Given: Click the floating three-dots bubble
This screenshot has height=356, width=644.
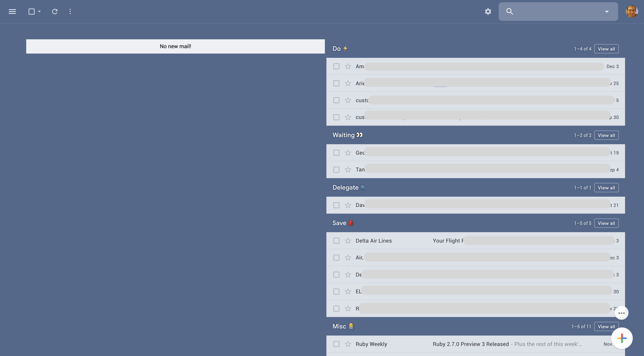Looking at the screenshot, I should tap(621, 313).
